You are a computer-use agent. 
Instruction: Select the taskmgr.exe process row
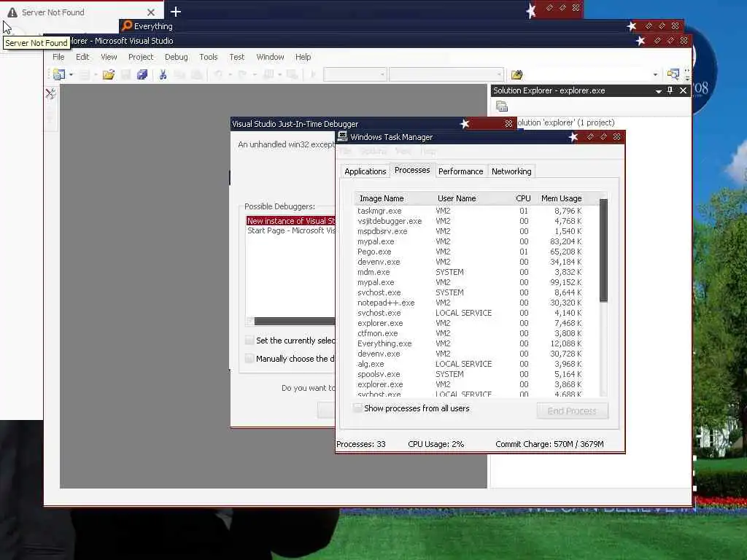coord(469,211)
